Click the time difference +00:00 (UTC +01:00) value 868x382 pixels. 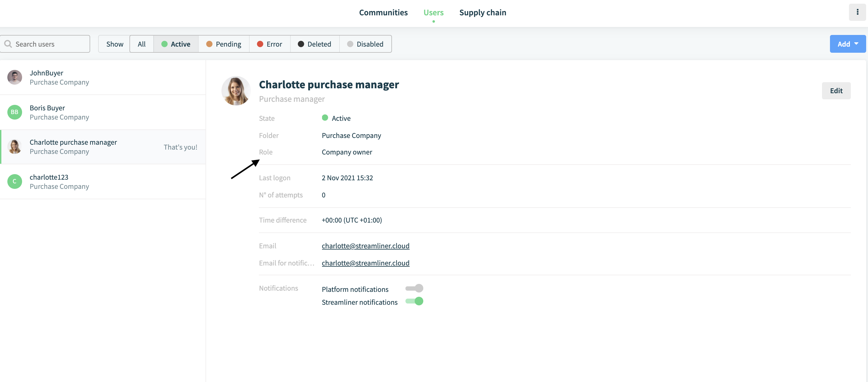coord(351,220)
